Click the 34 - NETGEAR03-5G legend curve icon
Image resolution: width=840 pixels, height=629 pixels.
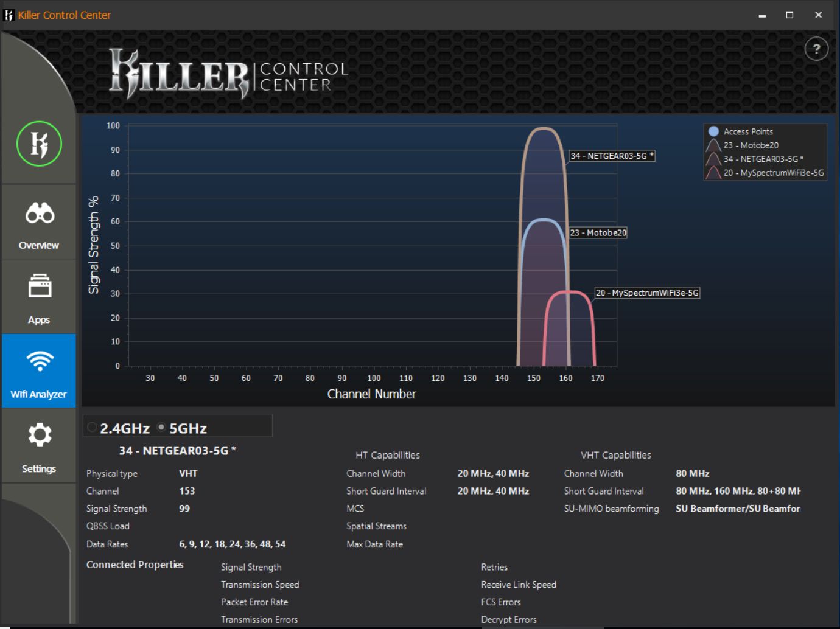[713, 159]
